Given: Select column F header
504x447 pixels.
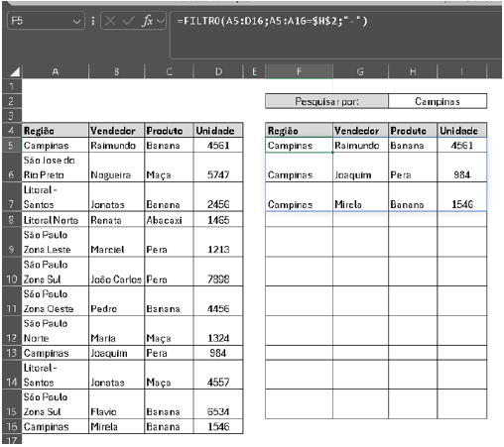Looking at the screenshot, I should pyautogui.click(x=299, y=71).
